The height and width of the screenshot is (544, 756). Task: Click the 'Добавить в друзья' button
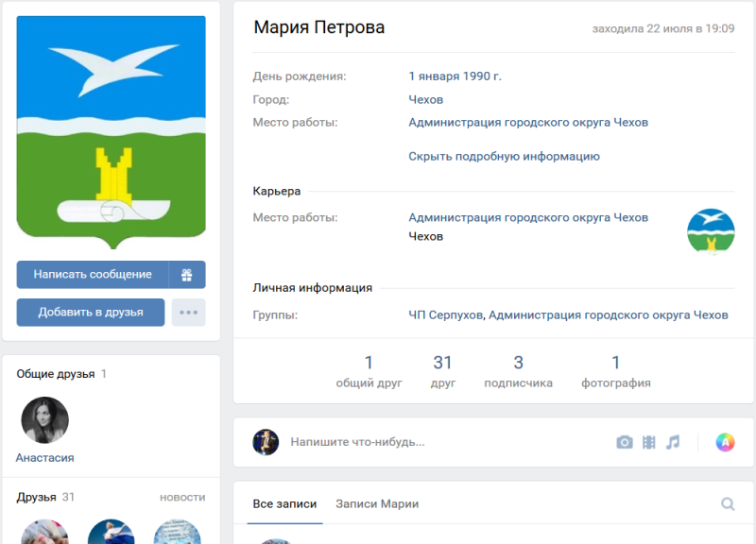(x=91, y=313)
